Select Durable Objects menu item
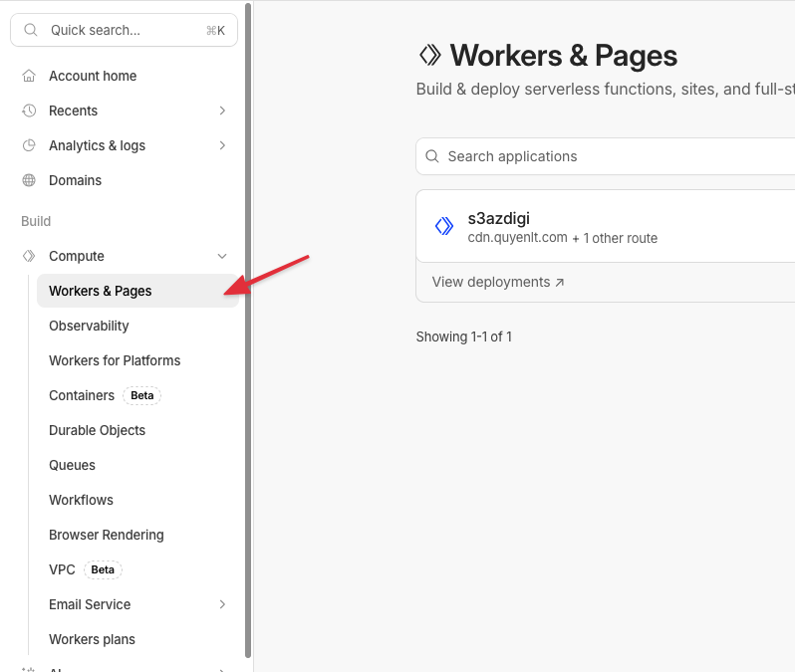The image size is (795, 672). tap(97, 430)
